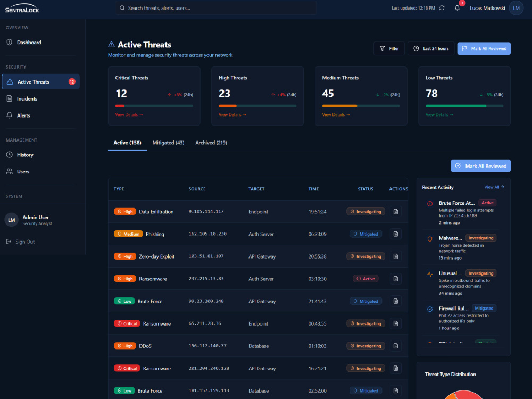Click the Malware activity shield icon
The height and width of the screenshot is (399, 532).
[x=430, y=239]
